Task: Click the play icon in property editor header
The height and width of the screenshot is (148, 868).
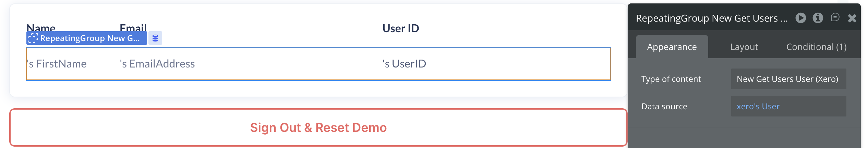Action: tap(800, 18)
